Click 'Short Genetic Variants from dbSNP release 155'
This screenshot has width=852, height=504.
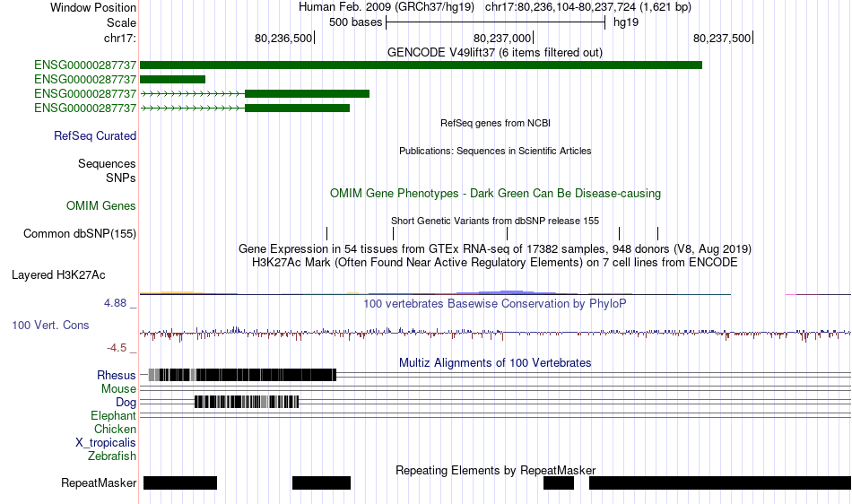click(x=495, y=221)
